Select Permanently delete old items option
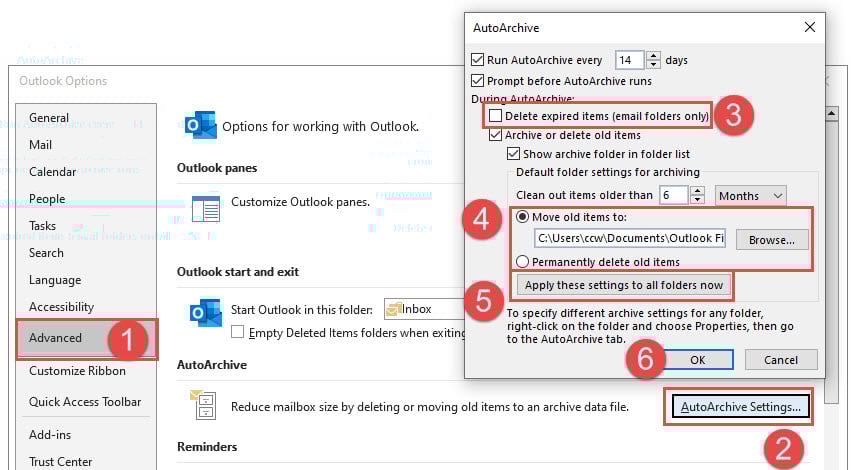 pos(522,262)
